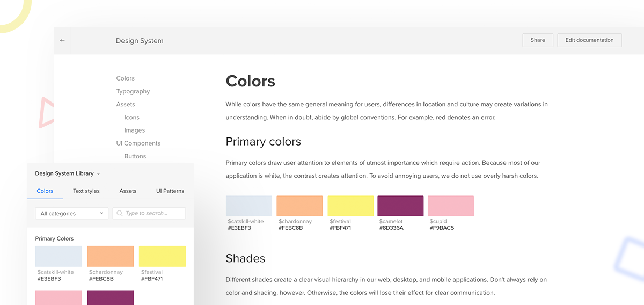Go to Icons under Assets
Image resolution: width=644 pixels, height=305 pixels.
132,117
